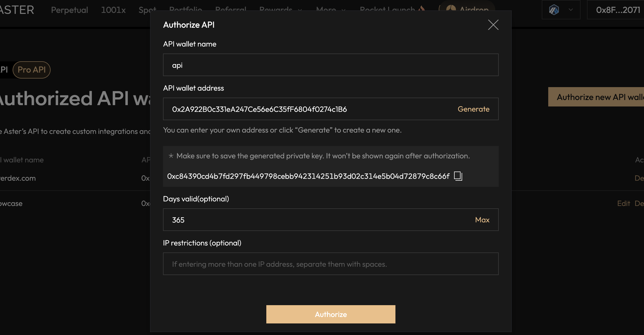Image resolution: width=644 pixels, height=335 pixels.
Task: Open the Perpetual trading tab
Action: click(x=69, y=10)
